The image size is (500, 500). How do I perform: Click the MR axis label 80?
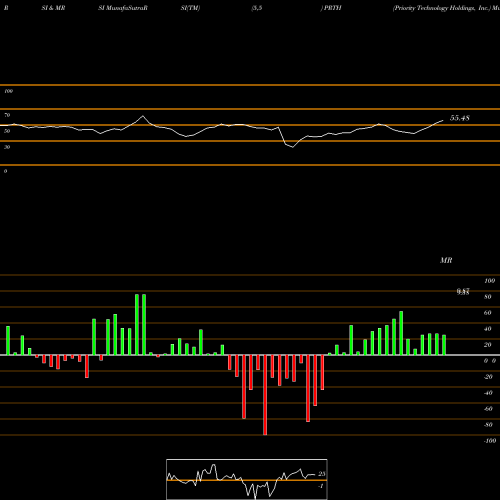(x=488, y=297)
